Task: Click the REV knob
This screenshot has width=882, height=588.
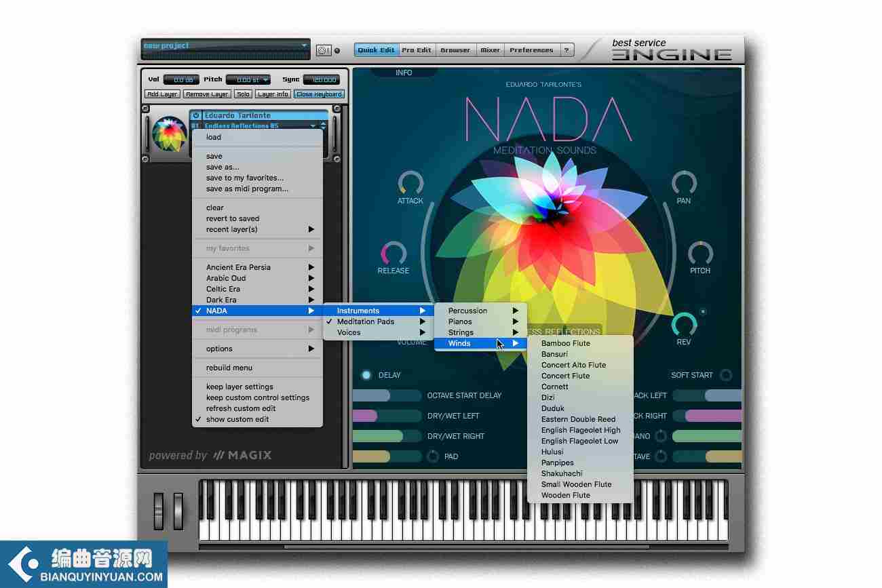Action: 684,324
